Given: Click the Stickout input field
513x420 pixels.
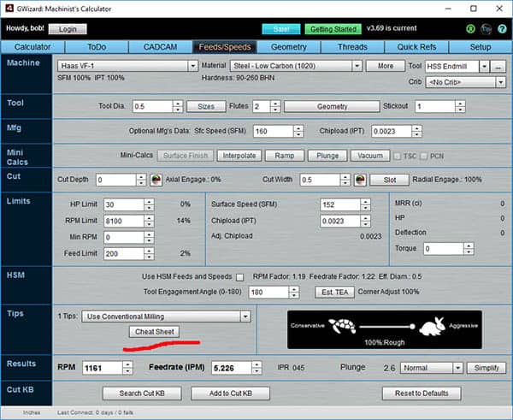Looking at the screenshot, I should [x=435, y=107].
